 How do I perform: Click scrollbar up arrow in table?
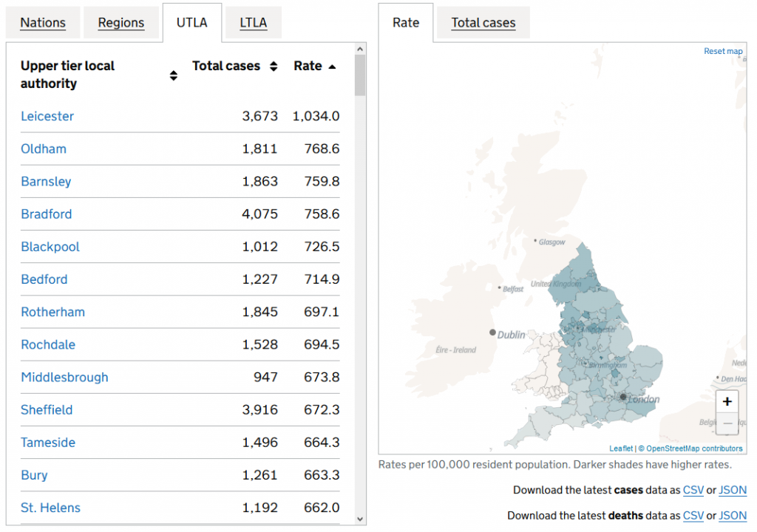[x=360, y=49]
